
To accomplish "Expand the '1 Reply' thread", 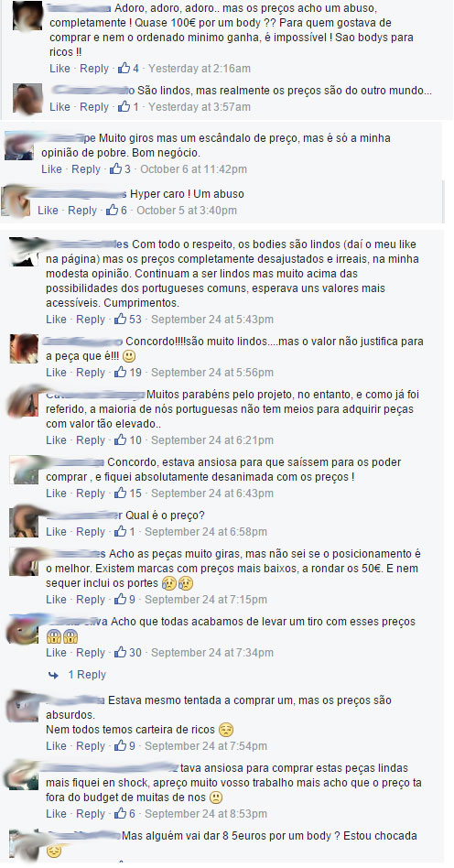I will [x=87, y=674].
